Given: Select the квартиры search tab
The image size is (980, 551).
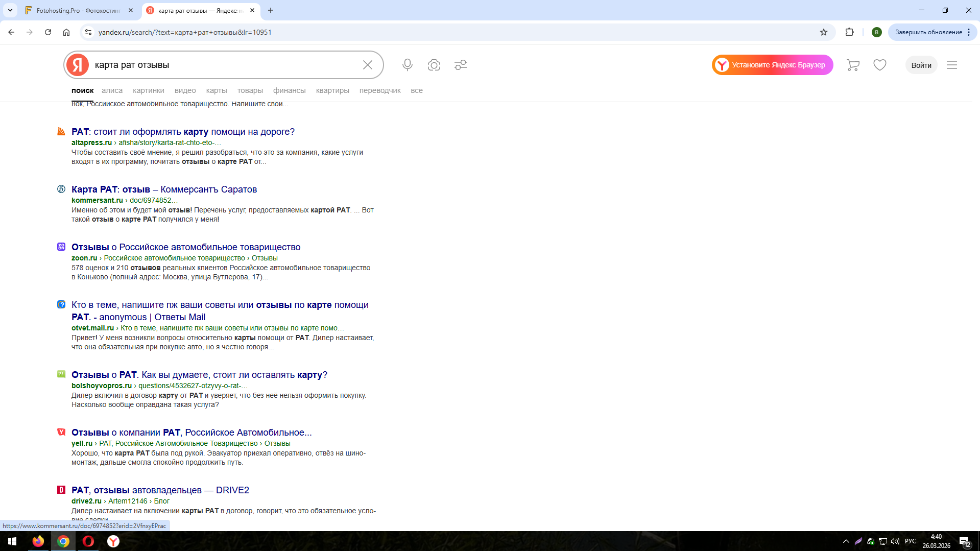Looking at the screenshot, I should [332, 90].
